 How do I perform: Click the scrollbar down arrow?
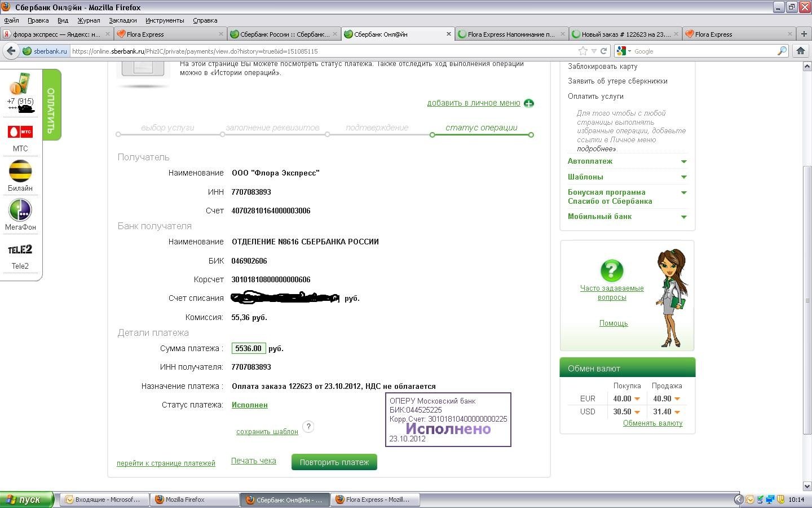click(807, 486)
